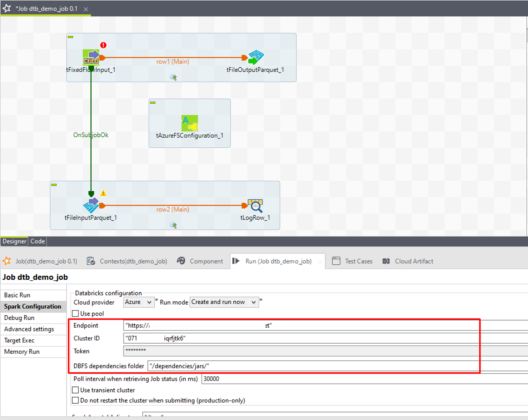Toggle Do not restart the cluster checkbox
The width and height of the screenshot is (528, 420).
coord(76,400)
